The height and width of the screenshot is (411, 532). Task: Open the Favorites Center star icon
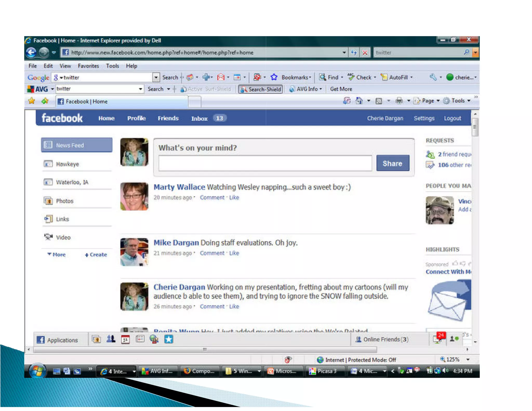tap(32, 101)
